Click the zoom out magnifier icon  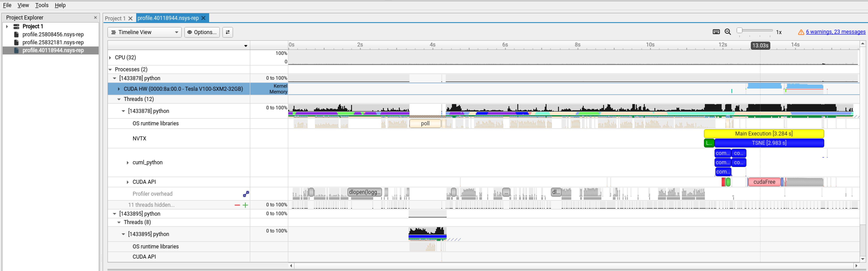tap(727, 32)
